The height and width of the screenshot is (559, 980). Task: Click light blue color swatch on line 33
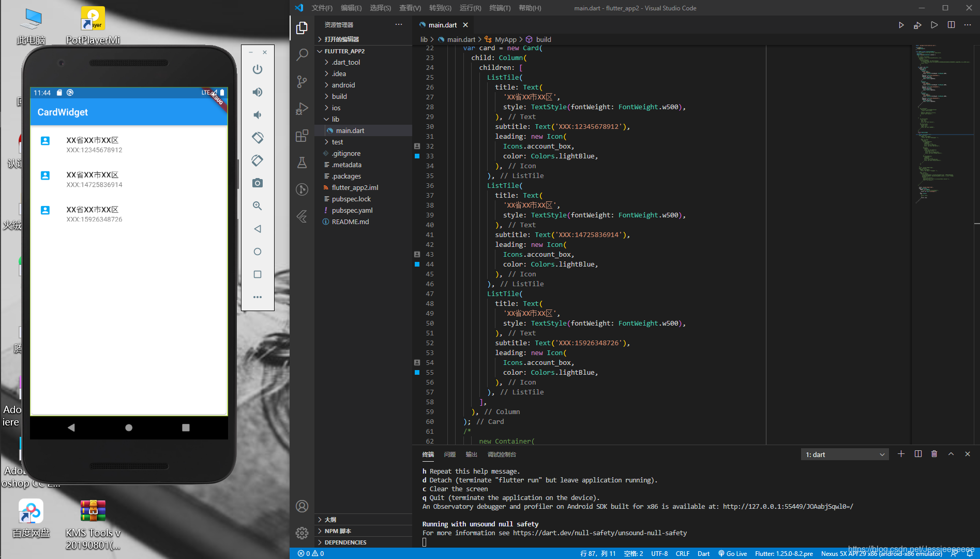pyautogui.click(x=417, y=156)
